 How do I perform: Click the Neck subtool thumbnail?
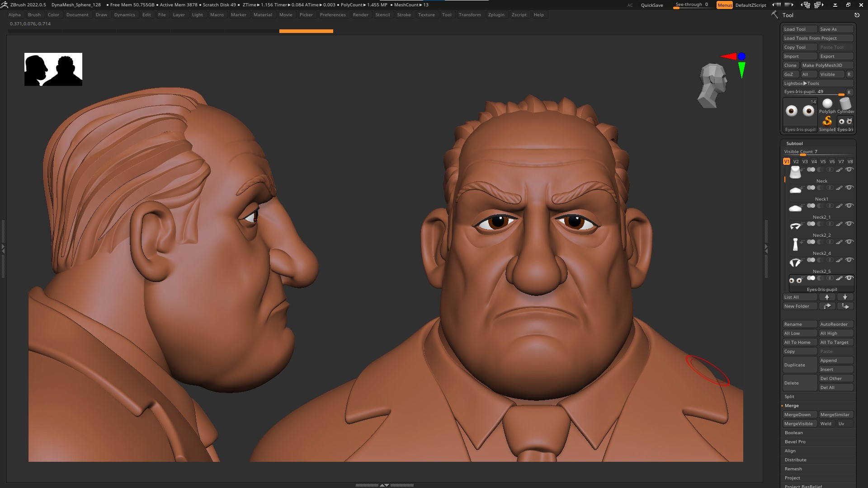coord(795,172)
